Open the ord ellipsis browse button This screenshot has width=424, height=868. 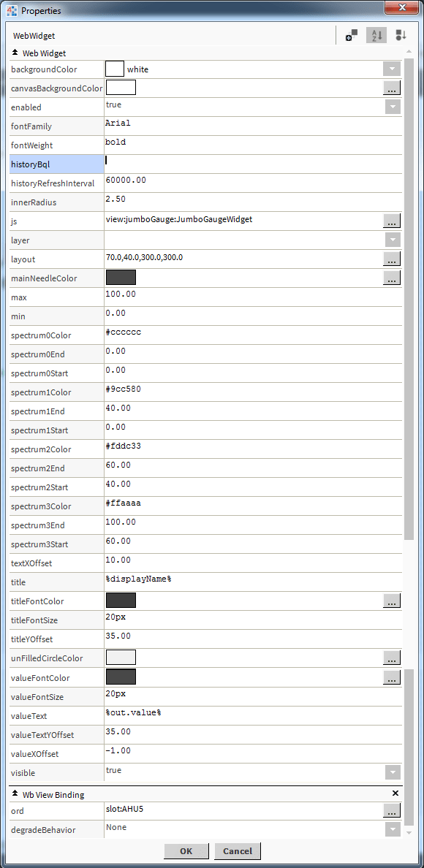pos(392,810)
